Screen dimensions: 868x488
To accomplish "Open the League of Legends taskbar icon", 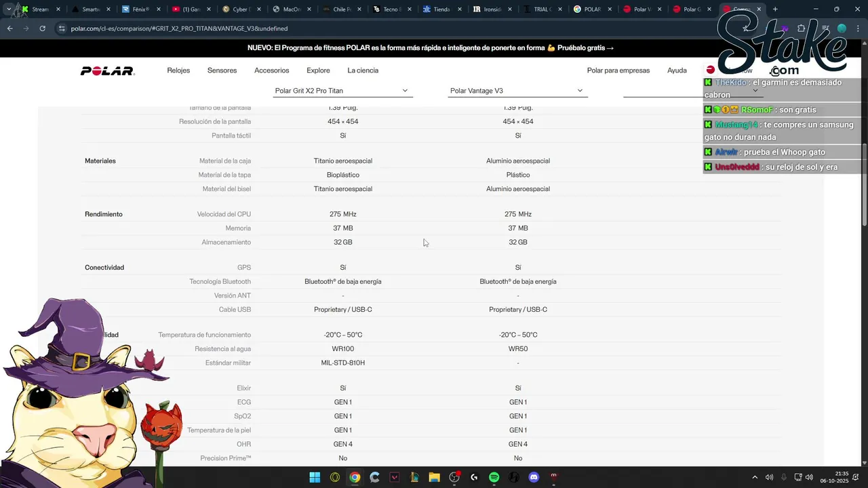I will point(414,477).
